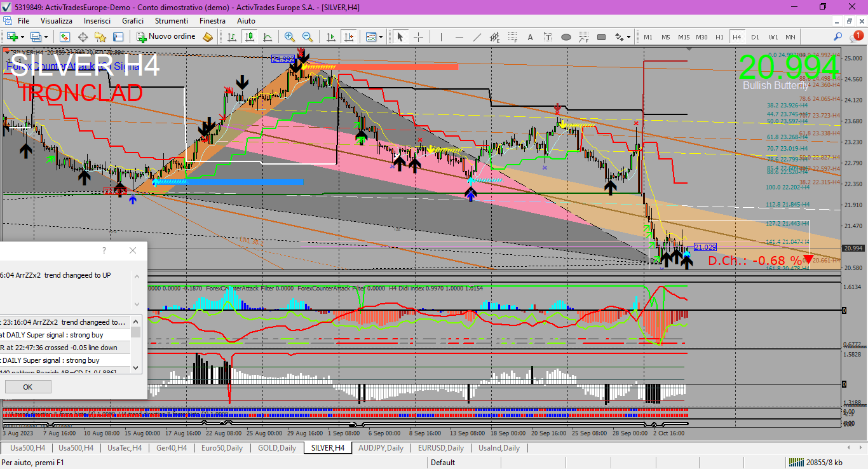The width and height of the screenshot is (868, 469).
Task: Open the Terminal panel icon
Action: coord(118,37)
